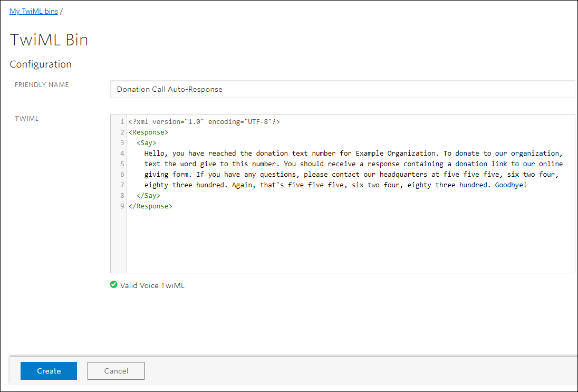The height and width of the screenshot is (392, 578).
Task: Click the closing Response tag on line 9
Action: coord(150,206)
